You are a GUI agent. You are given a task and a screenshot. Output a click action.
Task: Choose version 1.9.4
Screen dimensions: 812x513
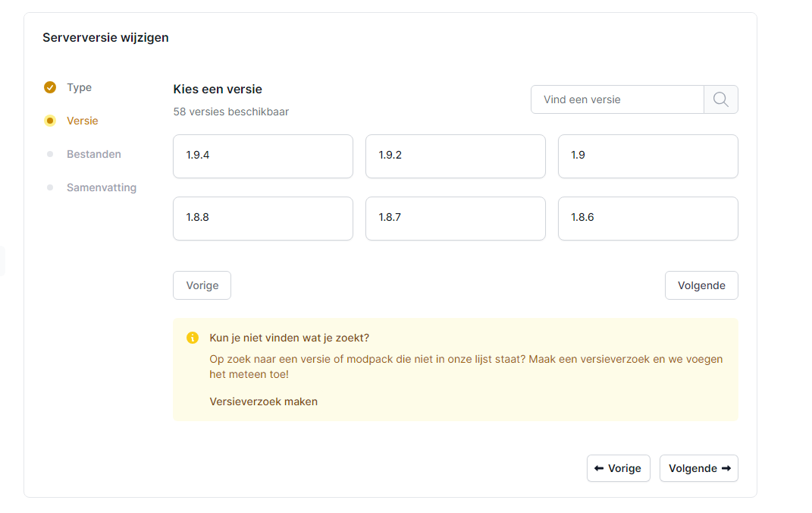point(262,156)
